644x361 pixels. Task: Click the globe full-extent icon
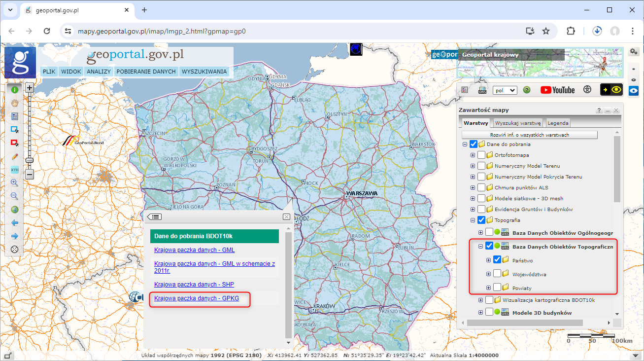click(15, 210)
